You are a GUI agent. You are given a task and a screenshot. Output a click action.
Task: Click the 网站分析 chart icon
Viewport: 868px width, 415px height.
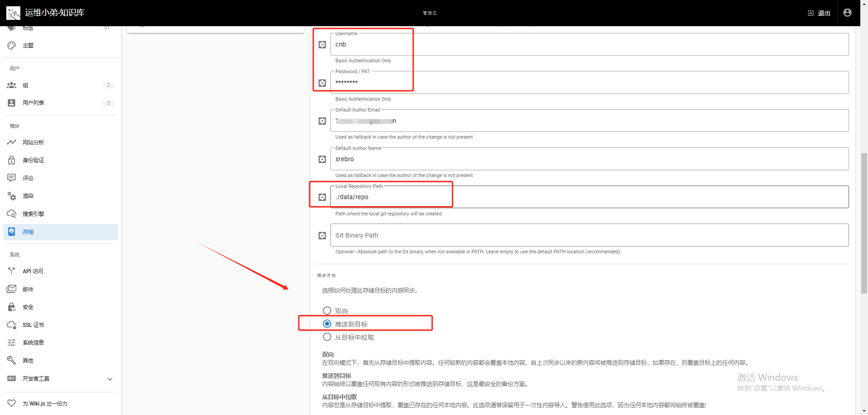[x=12, y=142]
